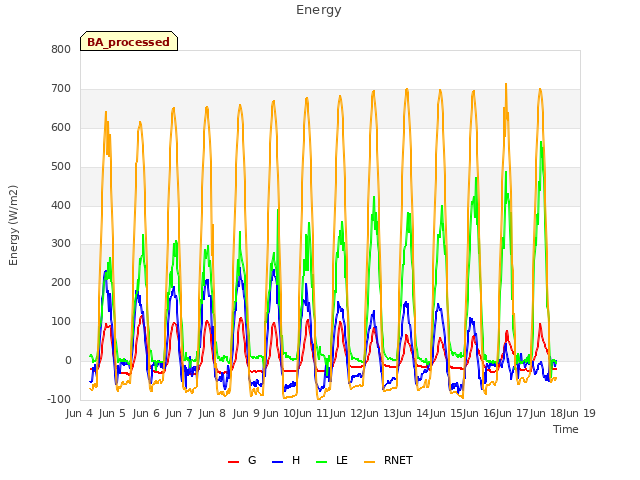Click the Jun 5 x-axis tick label
640x480 pixels.
tap(112, 413)
